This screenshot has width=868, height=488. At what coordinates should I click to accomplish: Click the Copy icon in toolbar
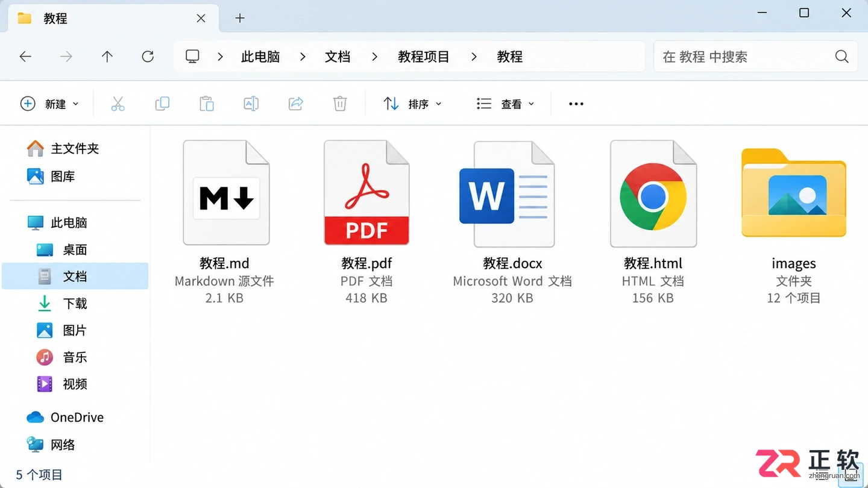pyautogui.click(x=162, y=104)
